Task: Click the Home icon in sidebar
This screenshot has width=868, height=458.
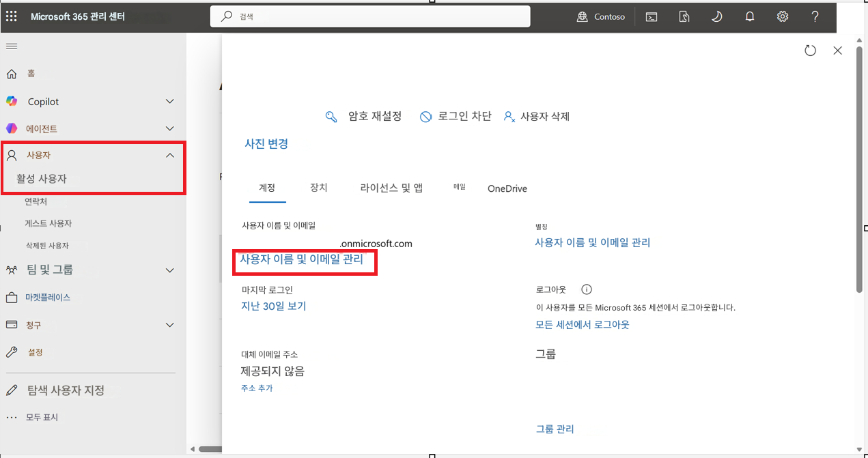Action: [12, 74]
